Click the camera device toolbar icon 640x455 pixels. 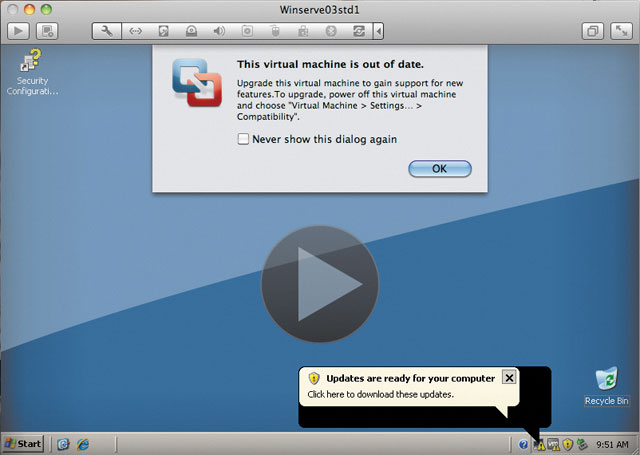point(247,31)
